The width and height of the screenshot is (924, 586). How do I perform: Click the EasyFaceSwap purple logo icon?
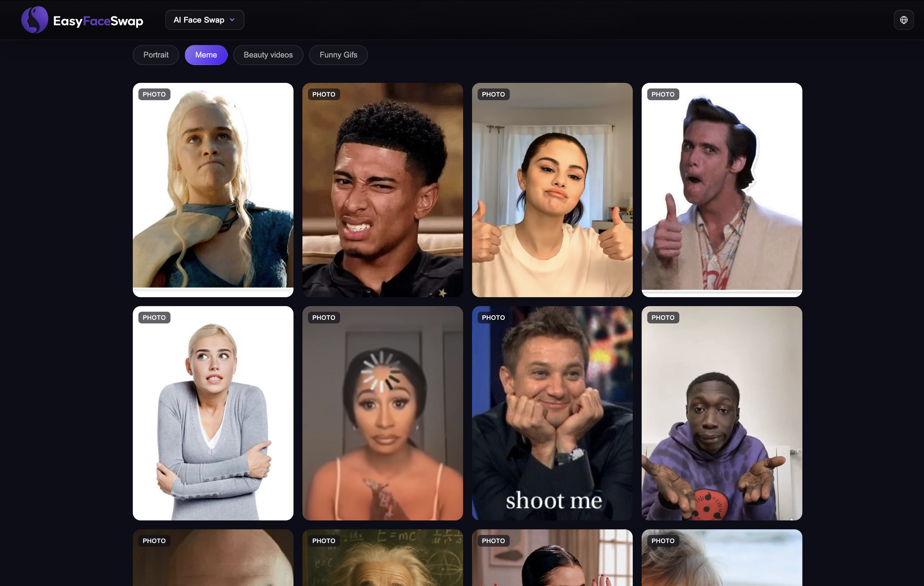35,20
